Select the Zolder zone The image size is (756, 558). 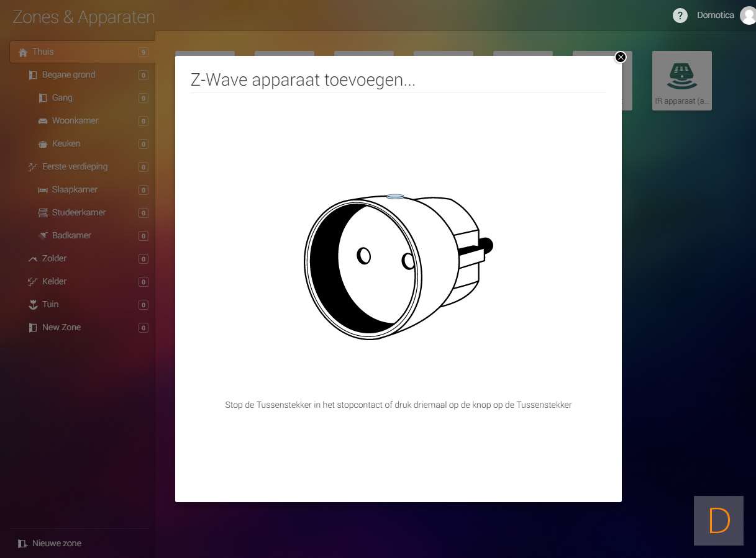pyautogui.click(x=54, y=259)
